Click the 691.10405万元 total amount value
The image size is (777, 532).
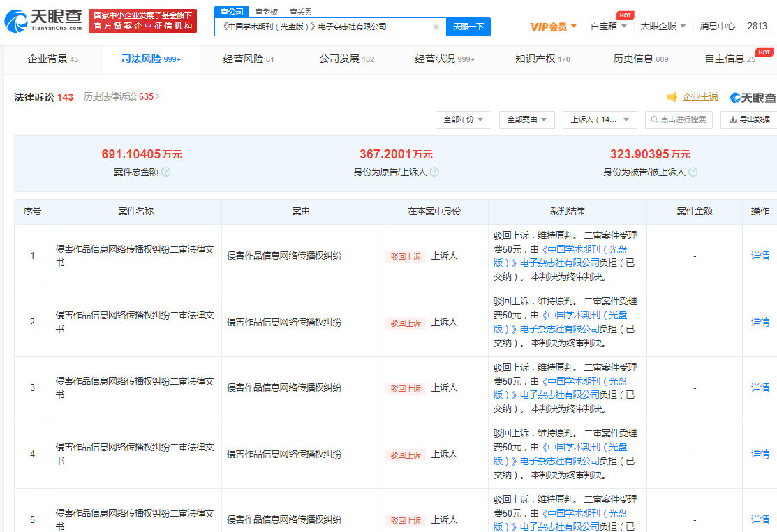pyautogui.click(x=142, y=154)
